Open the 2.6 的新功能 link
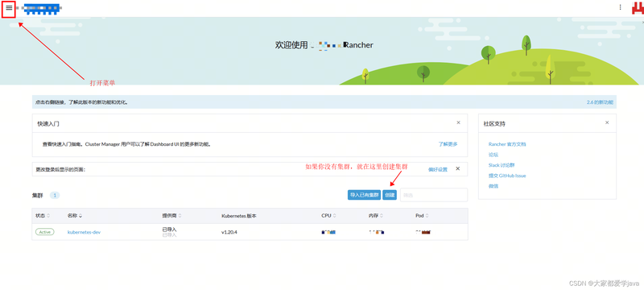 (600, 102)
